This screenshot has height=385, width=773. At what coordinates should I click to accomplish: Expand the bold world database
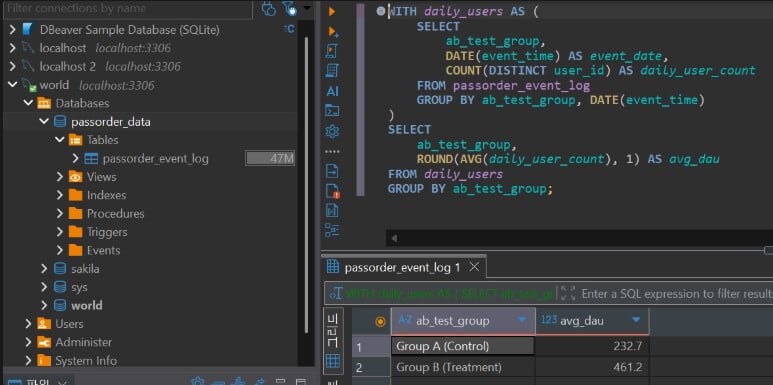point(44,305)
